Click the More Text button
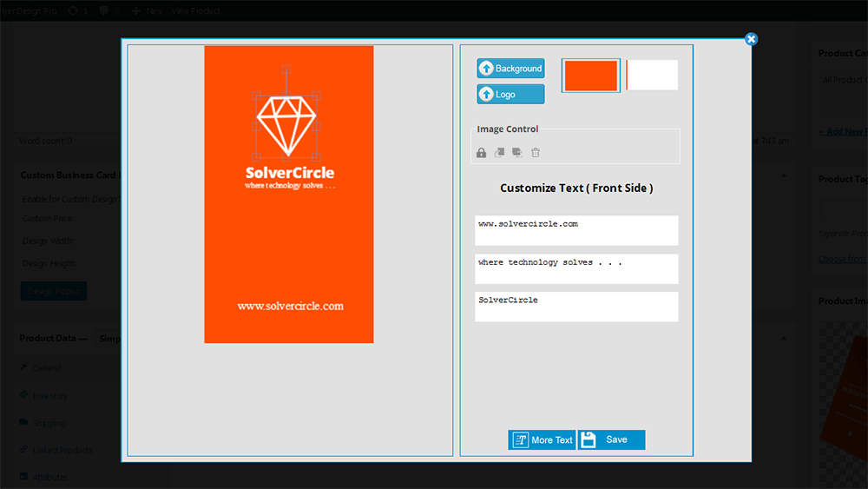This screenshot has height=489, width=868. [542, 439]
